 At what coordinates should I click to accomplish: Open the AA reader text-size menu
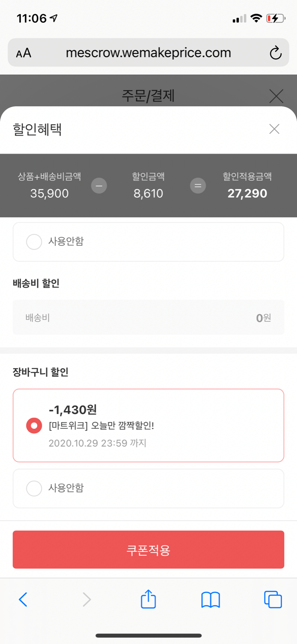point(23,53)
